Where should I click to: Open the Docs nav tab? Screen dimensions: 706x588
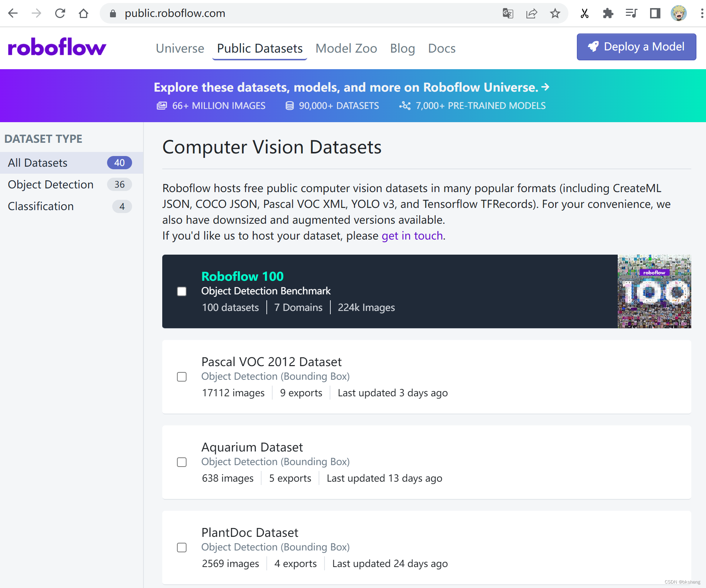point(442,48)
